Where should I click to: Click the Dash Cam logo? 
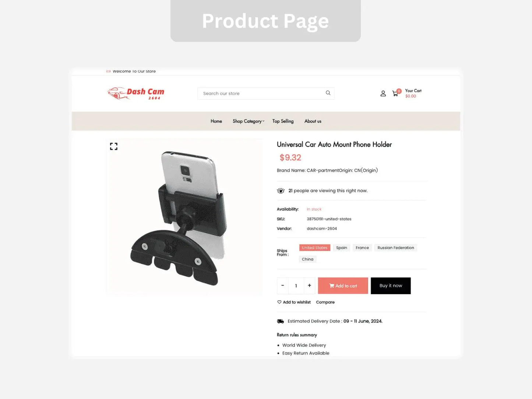136,93
